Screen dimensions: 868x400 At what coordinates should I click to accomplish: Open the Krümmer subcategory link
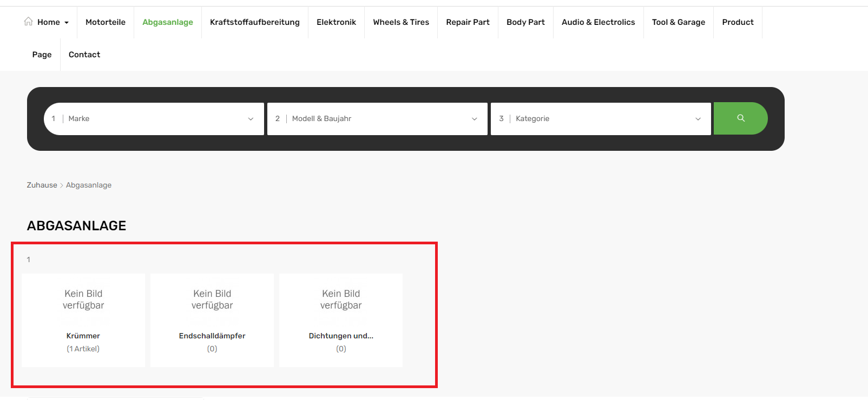pos(83,336)
